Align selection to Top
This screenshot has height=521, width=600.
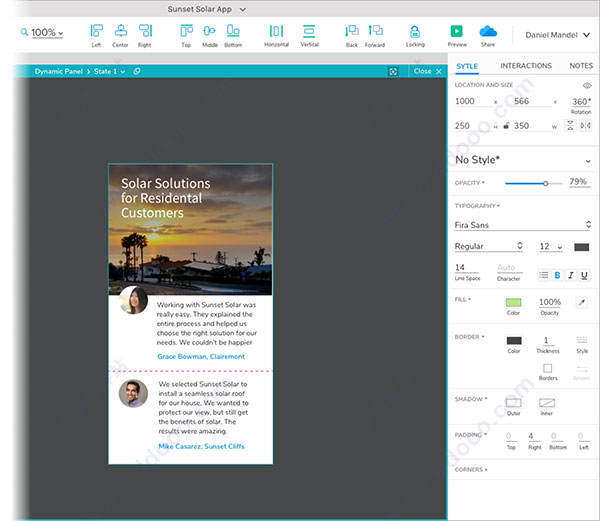[x=186, y=31]
